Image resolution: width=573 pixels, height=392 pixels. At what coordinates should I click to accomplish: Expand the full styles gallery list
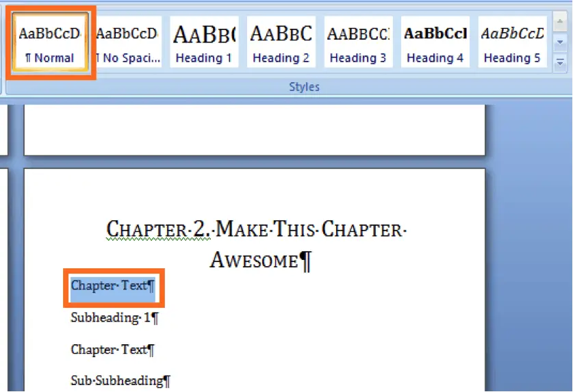click(560, 62)
